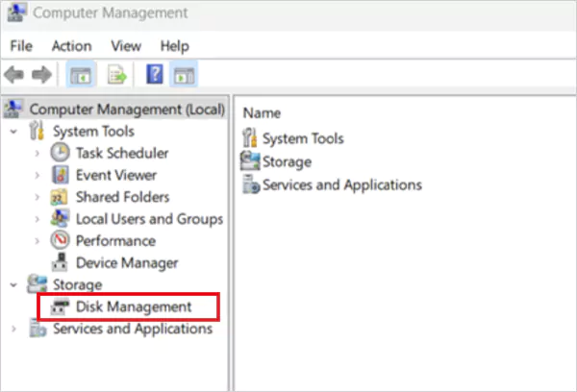Expand the Event Viewer node
Image resolution: width=577 pixels, height=392 pixels.
pos(38,175)
